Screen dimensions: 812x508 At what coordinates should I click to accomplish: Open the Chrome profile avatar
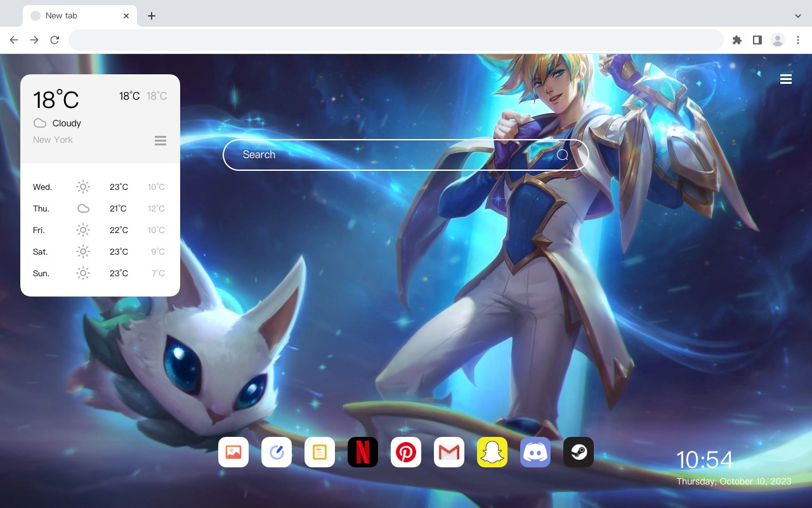778,40
